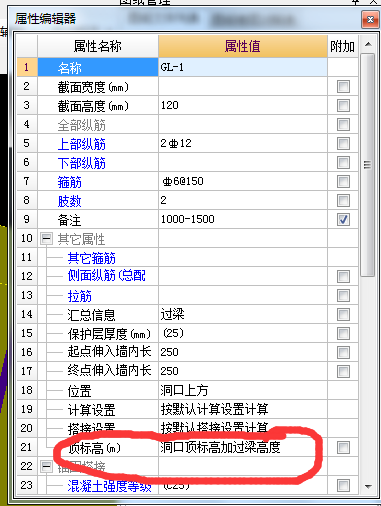Edit the 保护层厚度 value (25)
Image resolution: width=381 pixels, height=506 pixels.
click(x=243, y=333)
